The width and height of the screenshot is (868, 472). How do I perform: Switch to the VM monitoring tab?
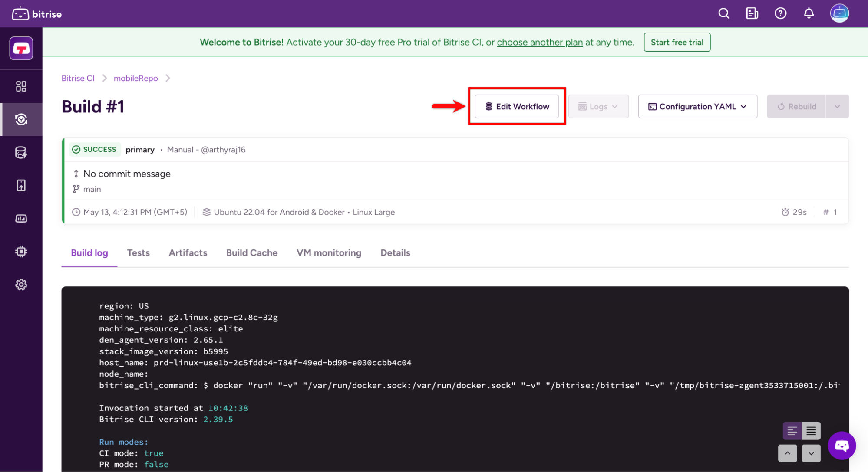[x=329, y=253]
